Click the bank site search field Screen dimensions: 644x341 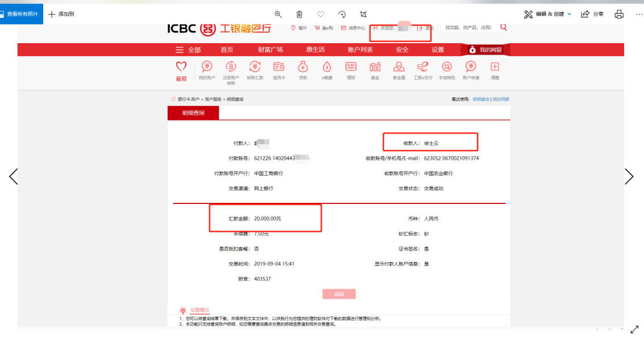coord(469,27)
